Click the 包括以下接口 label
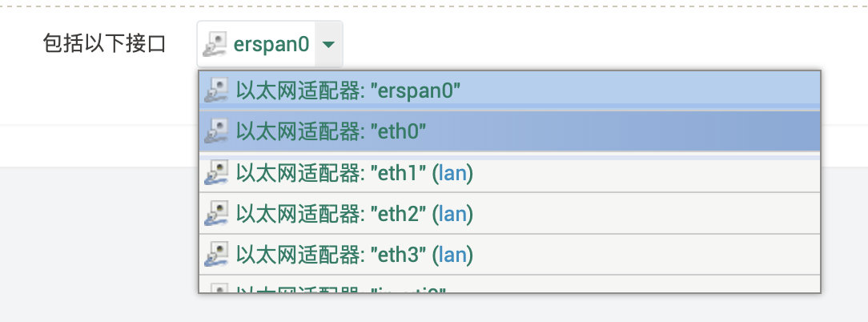The image size is (868, 322). pos(104,44)
